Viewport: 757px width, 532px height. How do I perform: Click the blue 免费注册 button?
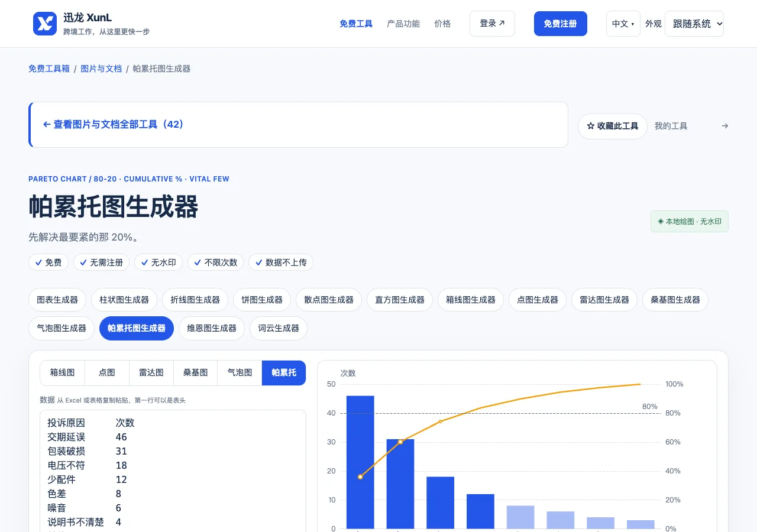(x=561, y=24)
